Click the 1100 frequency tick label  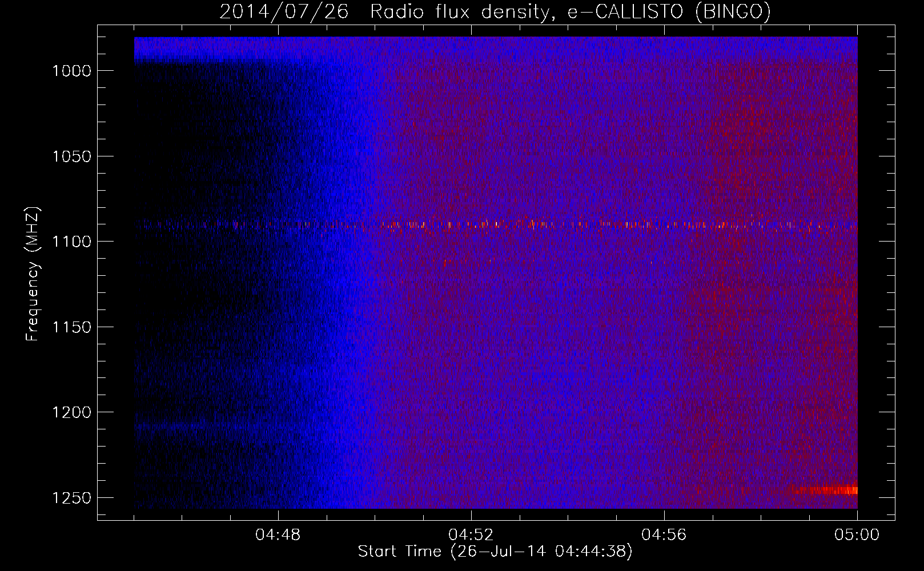(72, 242)
